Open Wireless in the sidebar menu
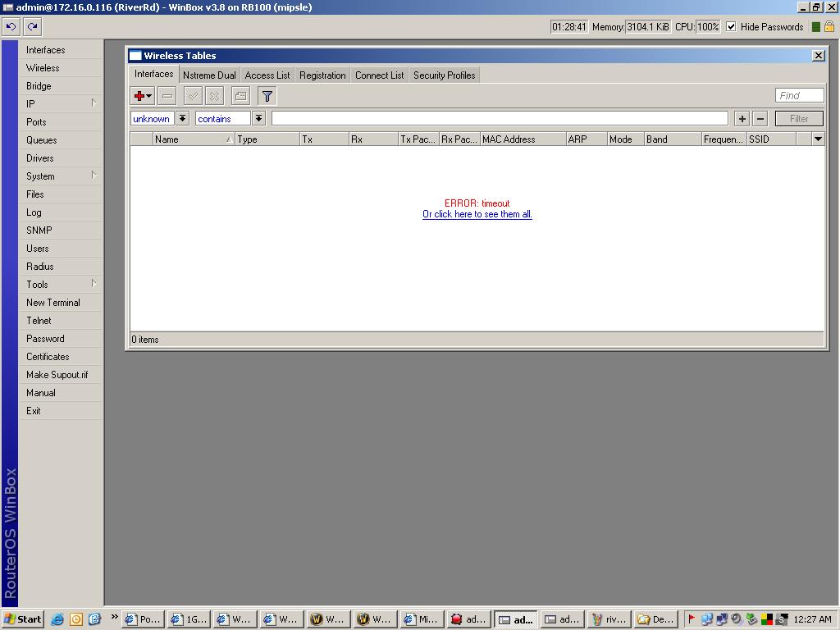The image size is (840, 630). coord(60,68)
